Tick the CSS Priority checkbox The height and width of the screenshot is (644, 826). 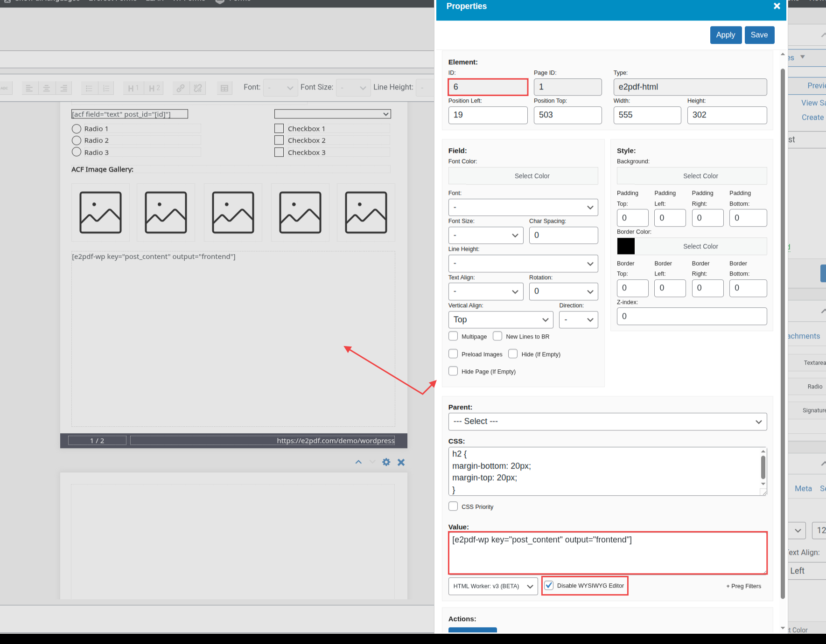tap(453, 506)
